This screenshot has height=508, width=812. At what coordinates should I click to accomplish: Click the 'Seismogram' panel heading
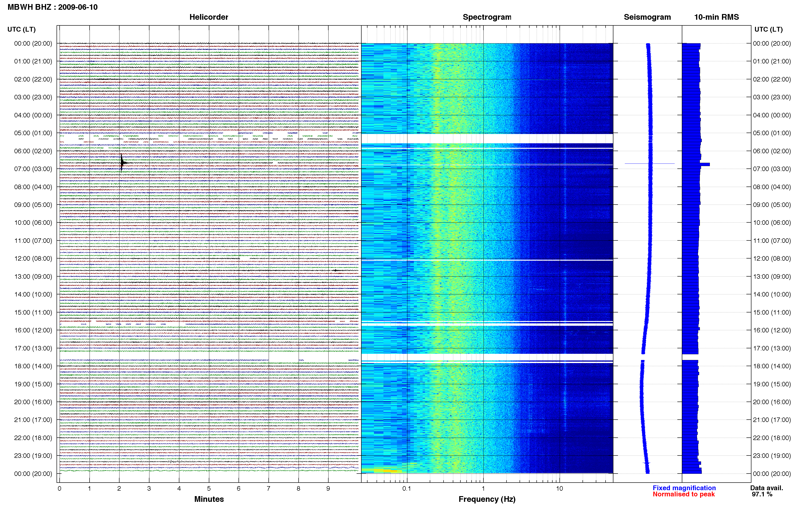[x=647, y=17]
